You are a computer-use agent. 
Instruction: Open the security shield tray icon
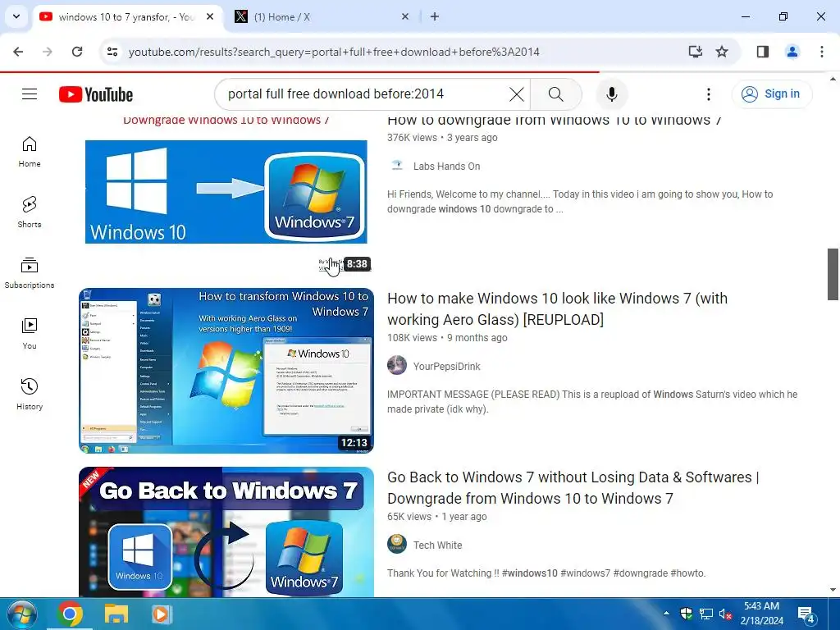pos(687,614)
